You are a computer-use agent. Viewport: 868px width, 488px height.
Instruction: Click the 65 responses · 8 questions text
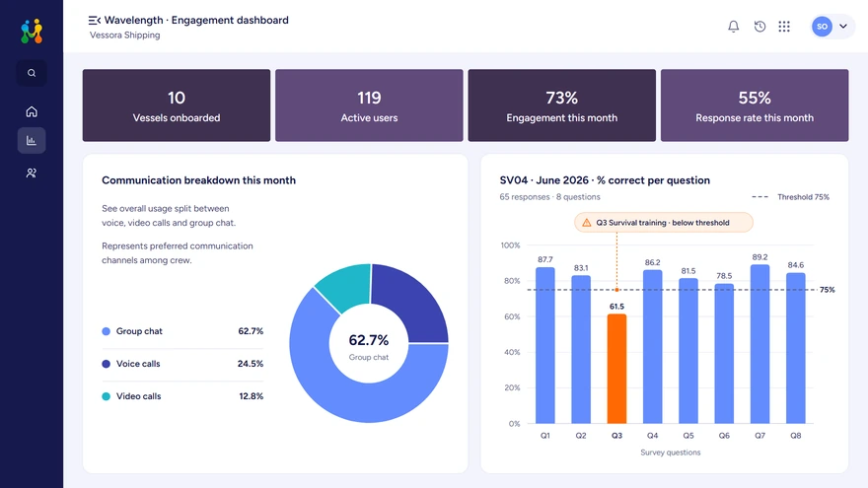549,197
